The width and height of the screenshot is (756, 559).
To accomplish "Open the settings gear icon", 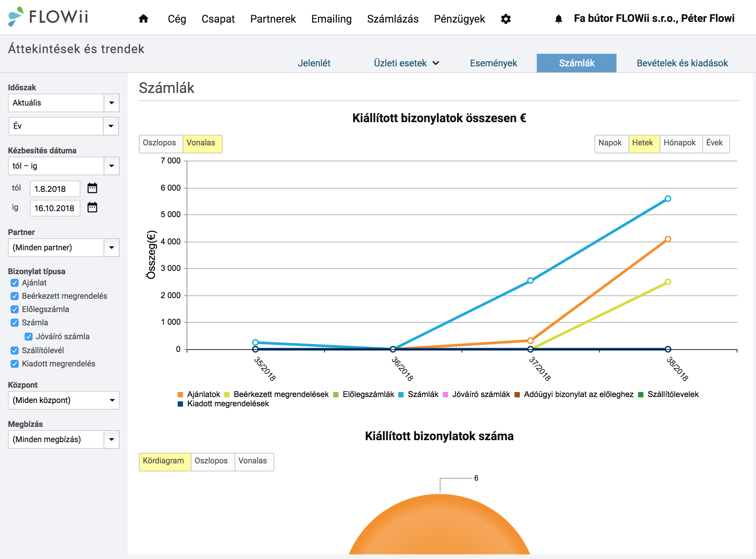I will pyautogui.click(x=506, y=19).
